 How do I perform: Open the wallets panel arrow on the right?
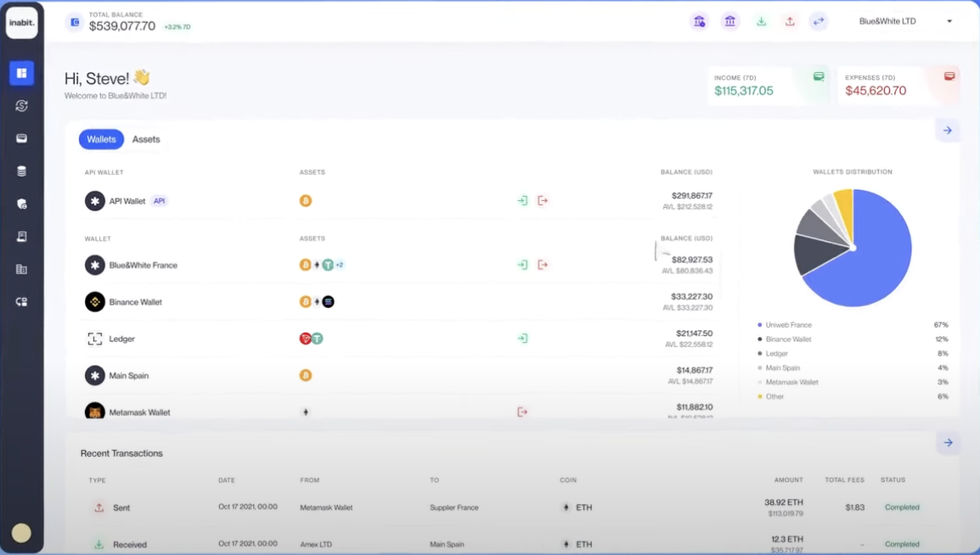(948, 130)
